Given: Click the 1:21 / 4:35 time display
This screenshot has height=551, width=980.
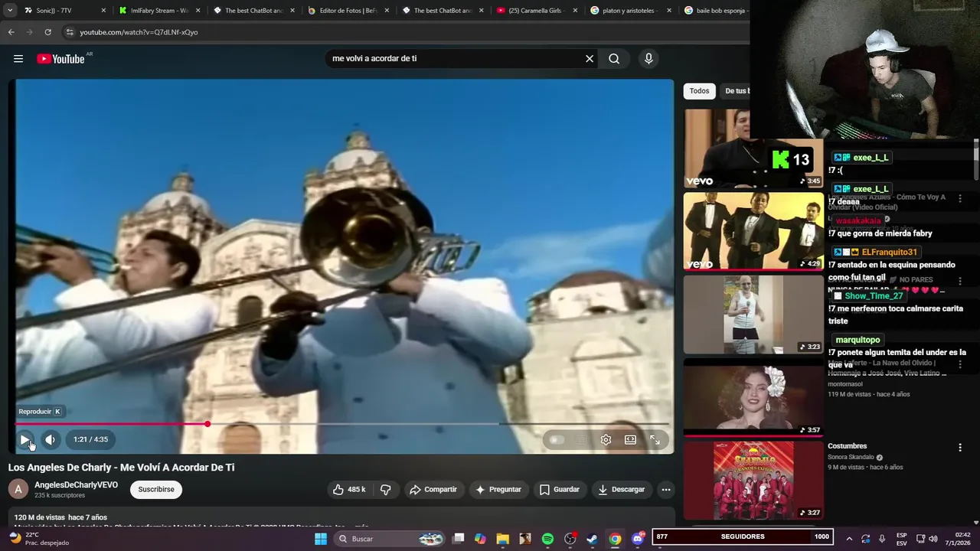Looking at the screenshot, I should click(90, 439).
